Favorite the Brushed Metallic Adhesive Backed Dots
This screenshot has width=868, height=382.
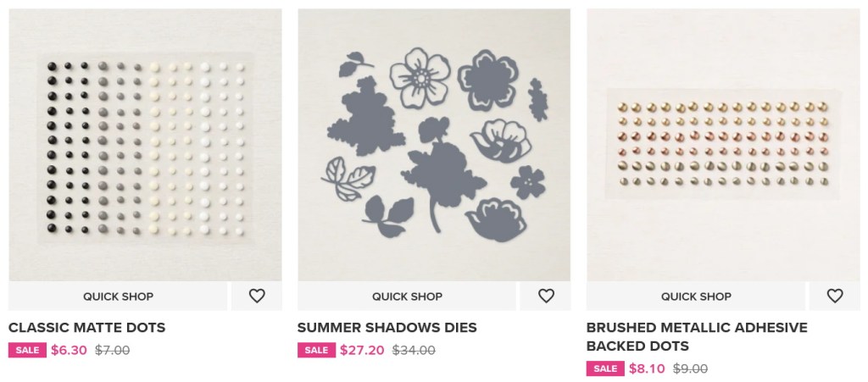point(835,296)
